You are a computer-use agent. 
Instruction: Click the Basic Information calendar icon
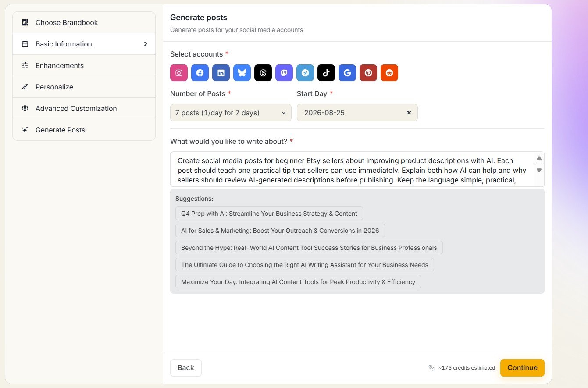pyautogui.click(x=25, y=44)
